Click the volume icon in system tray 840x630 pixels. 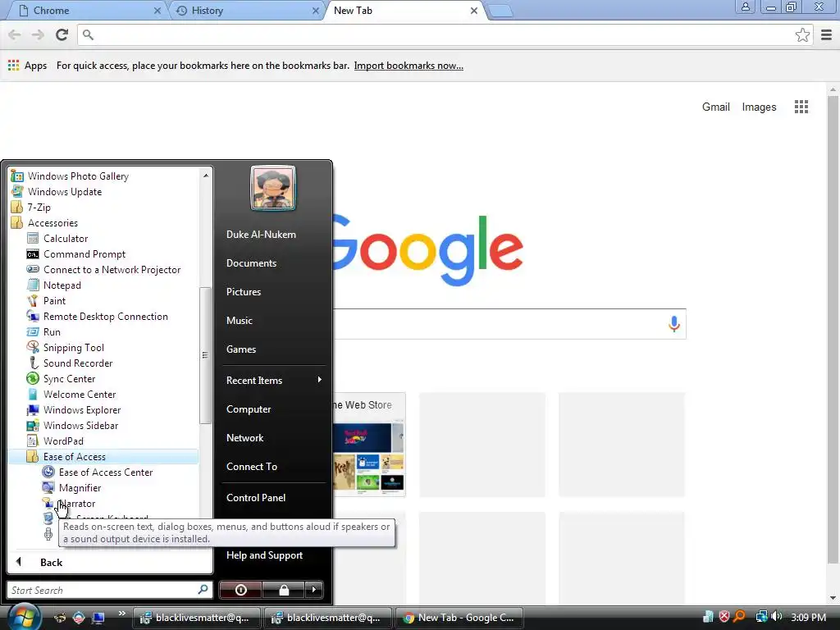(776, 617)
